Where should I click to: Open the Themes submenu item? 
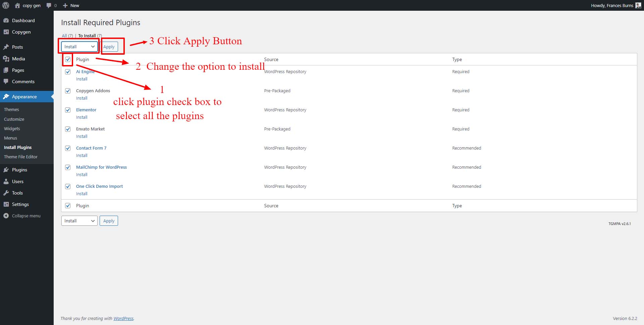click(11, 109)
